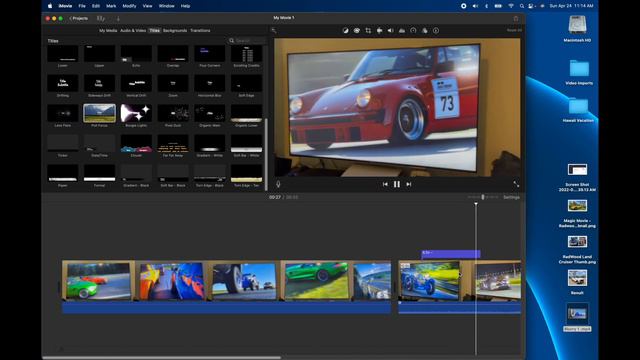Image resolution: width=640 pixels, height=360 pixels.
Task: Open Noise Reduction and Equalizer tool
Action: [402, 31]
